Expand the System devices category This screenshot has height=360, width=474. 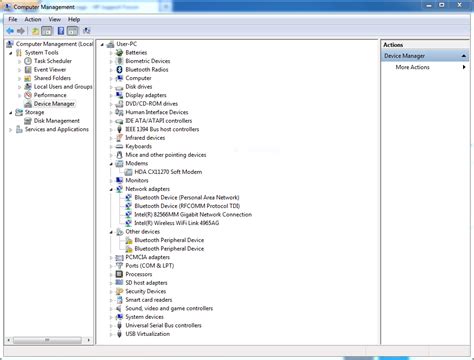pos(111,317)
